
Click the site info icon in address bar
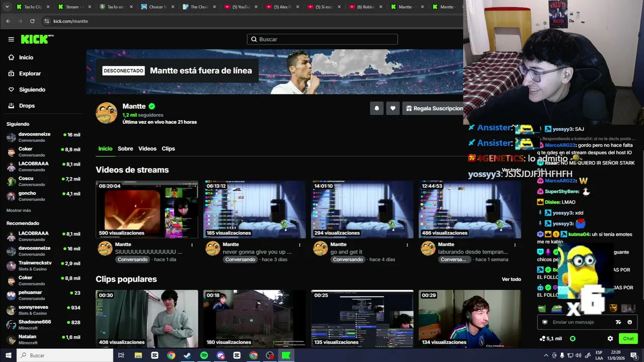point(46,21)
